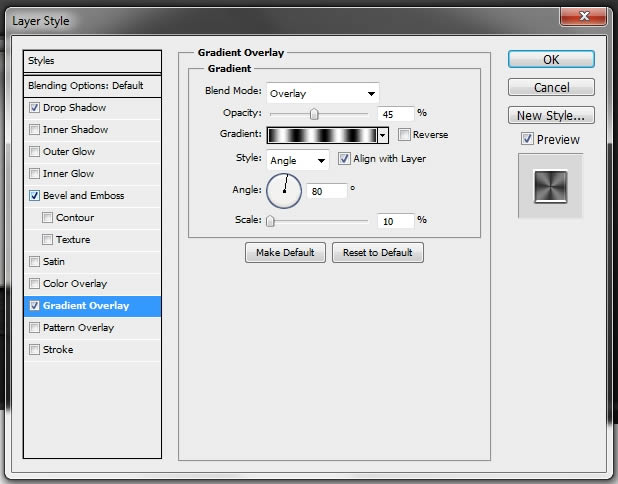
Task: Click the gradient swatch bar
Action: coord(322,135)
